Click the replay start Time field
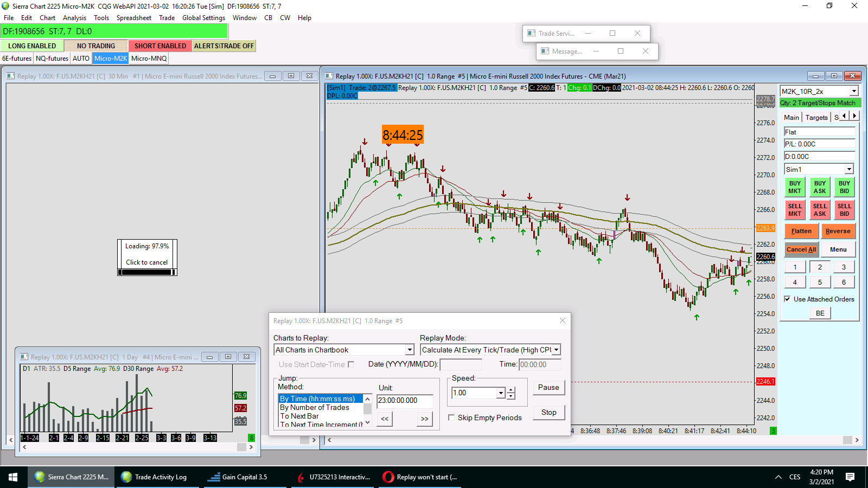868x488 pixels. coord(540,364)
